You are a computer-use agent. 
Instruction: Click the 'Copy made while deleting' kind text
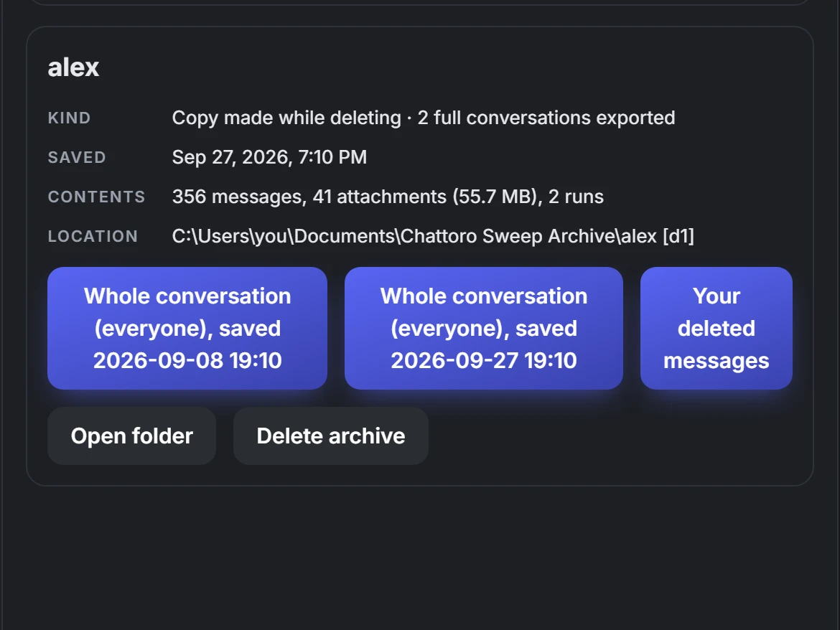[x=286, y=118]
